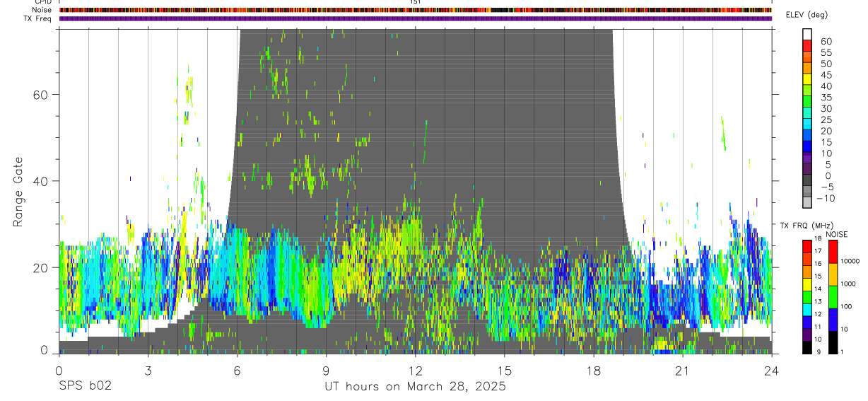
Task: Pick the red swatch of the ELEV colorbar
Action: pos(807,45)
